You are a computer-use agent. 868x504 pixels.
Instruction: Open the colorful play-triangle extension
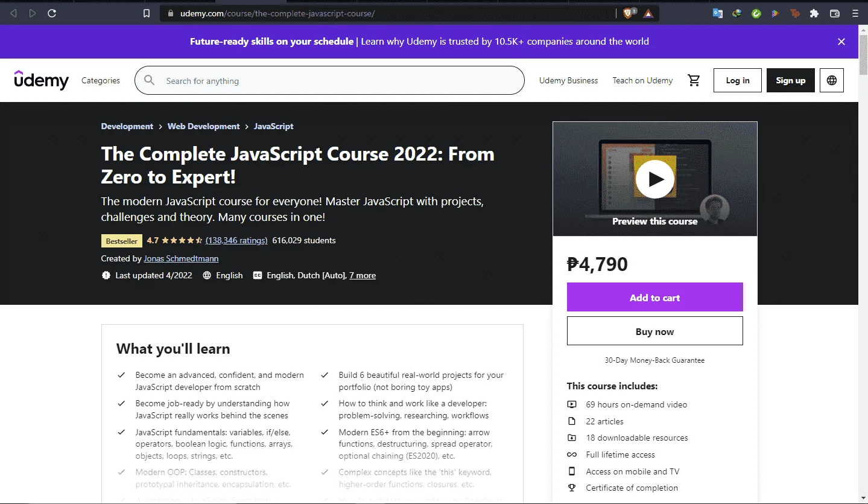click(x=776, y=13)
